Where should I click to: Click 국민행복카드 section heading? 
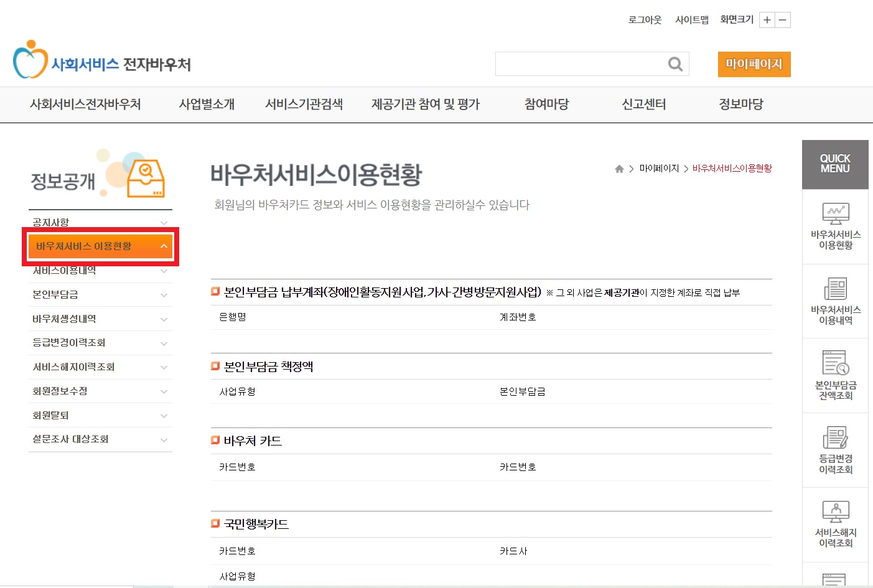(256, 525)
